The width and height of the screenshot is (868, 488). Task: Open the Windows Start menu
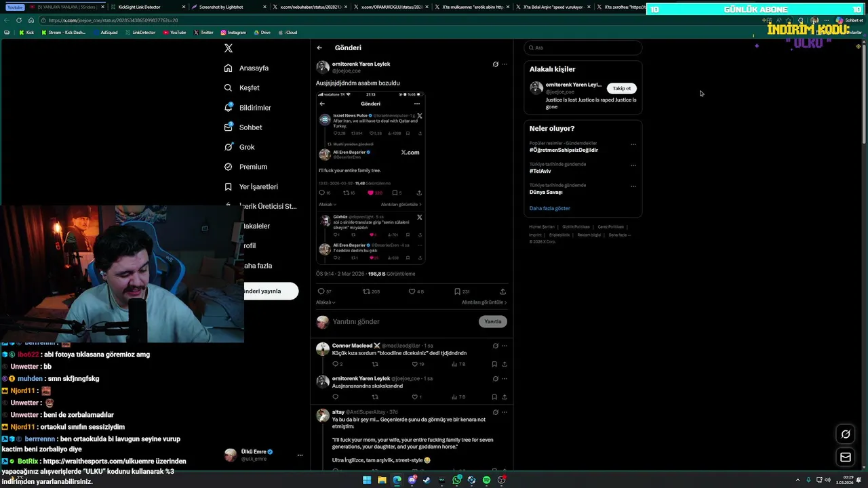[x=367, y=480]
